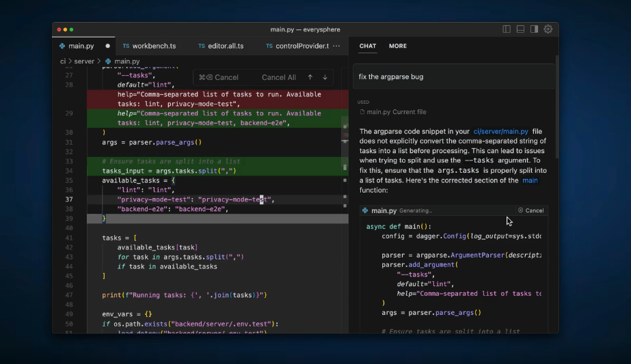Toggle the right chat sidebar layout icon

[x=534, y=29]
